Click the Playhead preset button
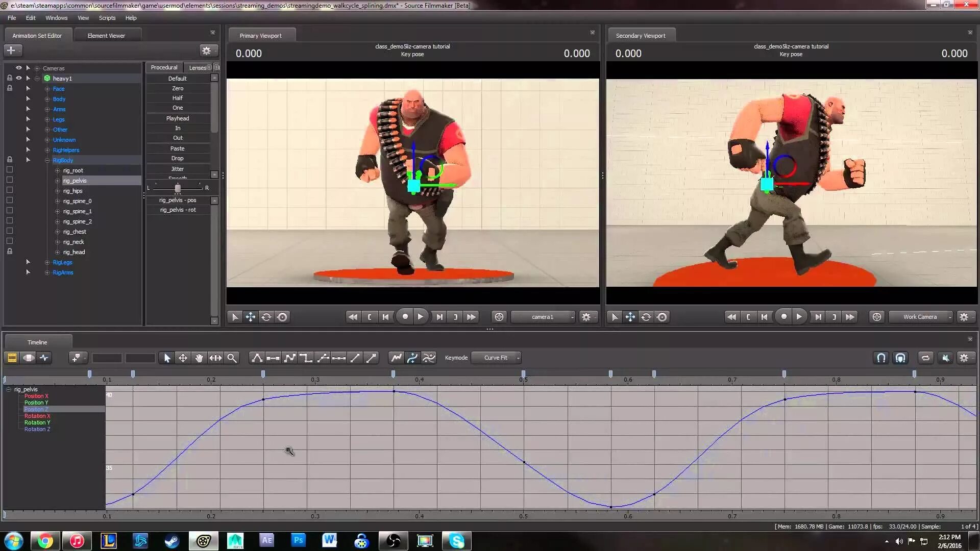 tap(177, 118)
